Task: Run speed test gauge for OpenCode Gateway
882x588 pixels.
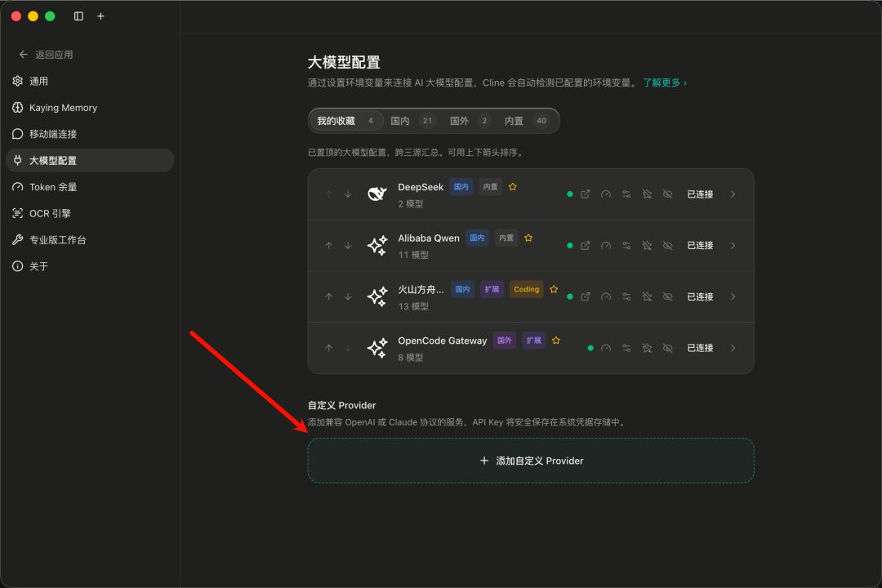Action: point(606,348)
